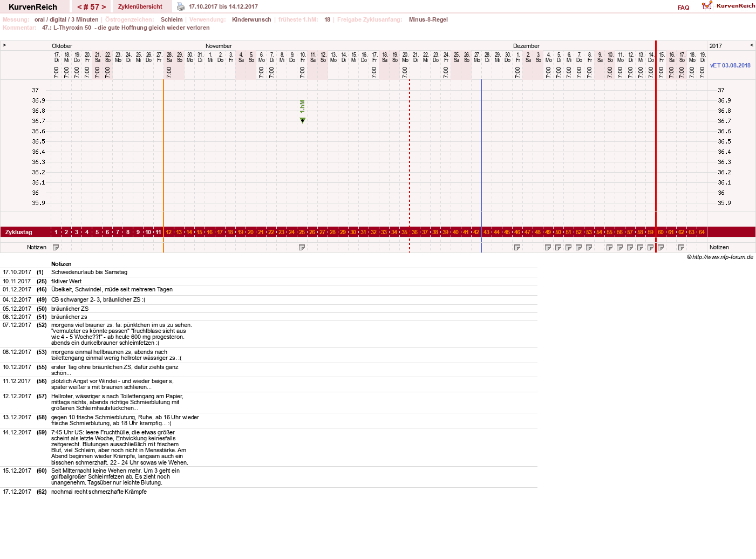
Task: Open note icon for cycle day 62
Action: [682, 248]
